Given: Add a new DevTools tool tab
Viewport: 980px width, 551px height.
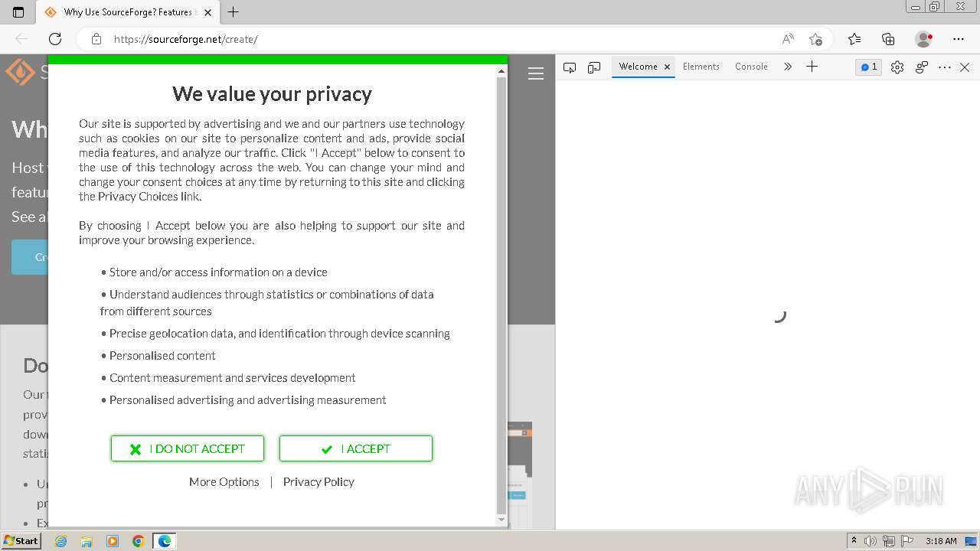Looking at the screenshot, I should (812, 67).
